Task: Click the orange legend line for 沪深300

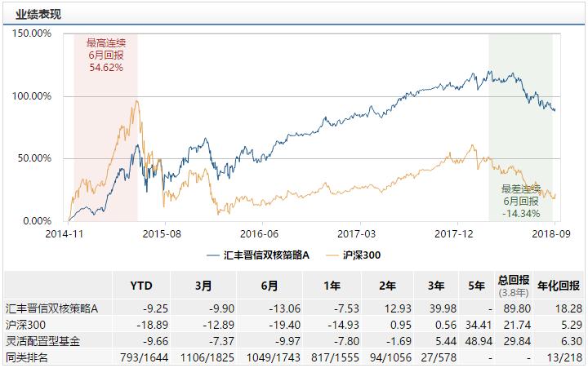Action: tap(332, 255)
